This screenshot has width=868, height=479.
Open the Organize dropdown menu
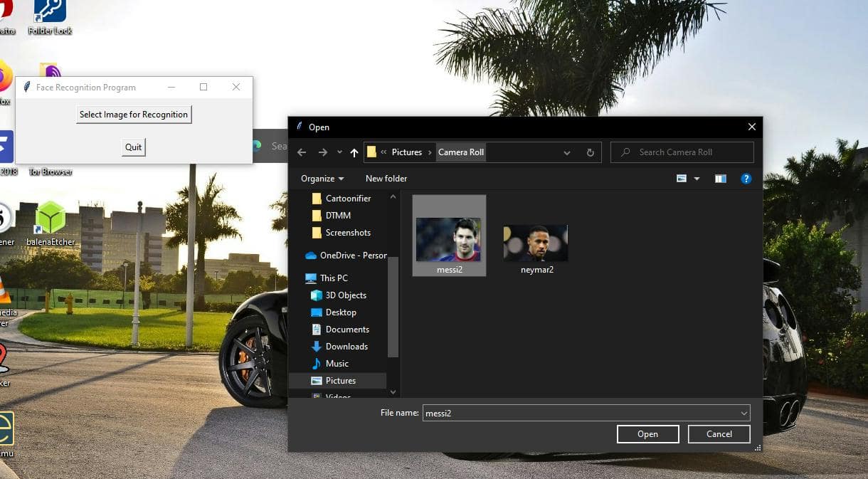(x=322, y=179)
